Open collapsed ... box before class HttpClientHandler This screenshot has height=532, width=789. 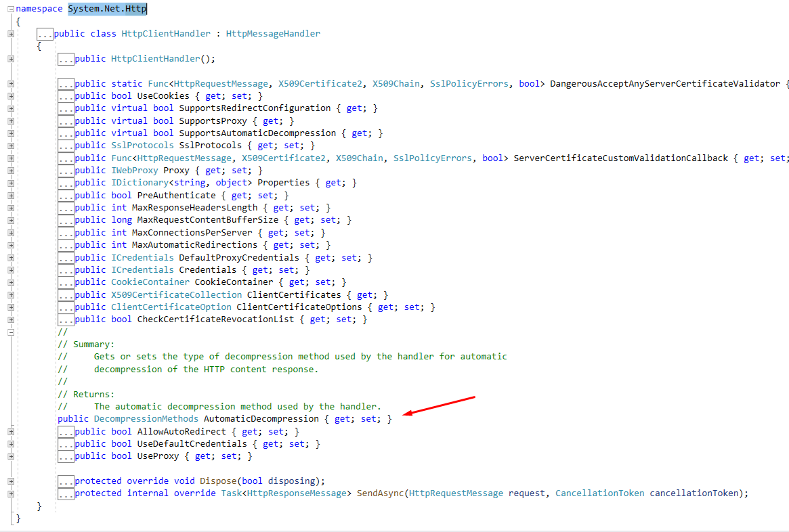pyautogui.click(x=45, y=35)
